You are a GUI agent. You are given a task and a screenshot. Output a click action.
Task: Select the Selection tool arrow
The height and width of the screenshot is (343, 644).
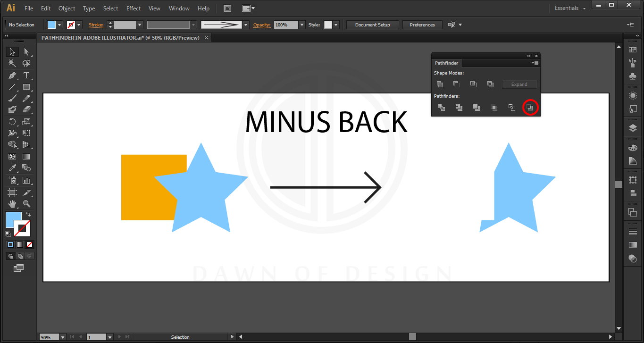(12, 51)
